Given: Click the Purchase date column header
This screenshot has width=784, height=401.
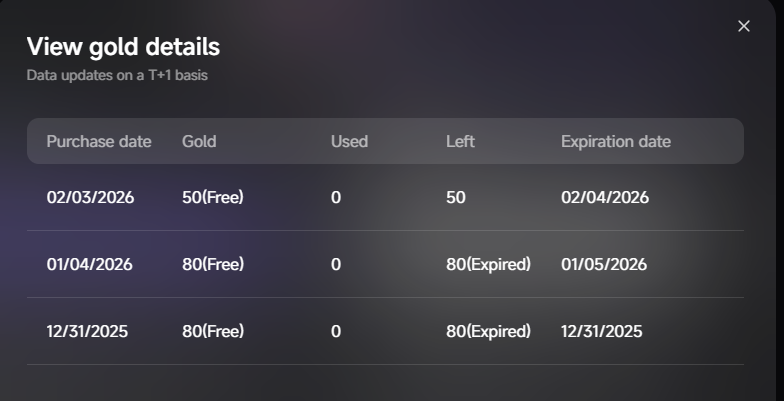Looking at the screenshot, I should tap(99, 141).
